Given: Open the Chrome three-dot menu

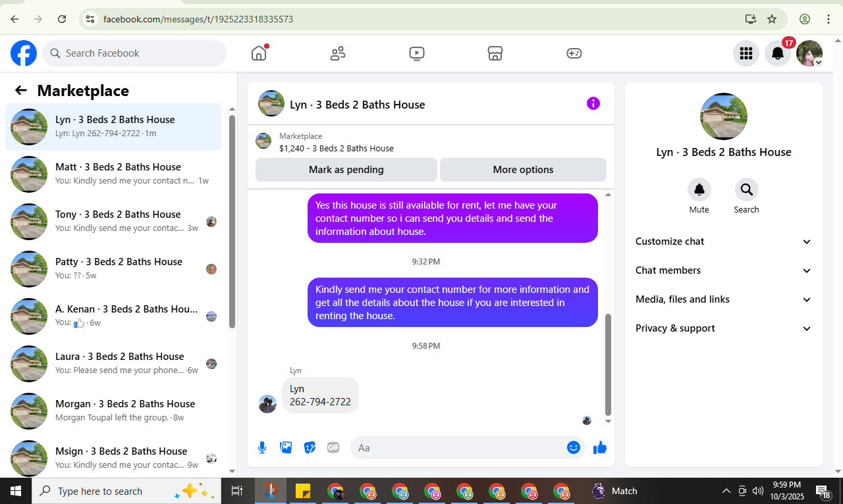Looking at the screenshot, I should (x=829, y=19).
